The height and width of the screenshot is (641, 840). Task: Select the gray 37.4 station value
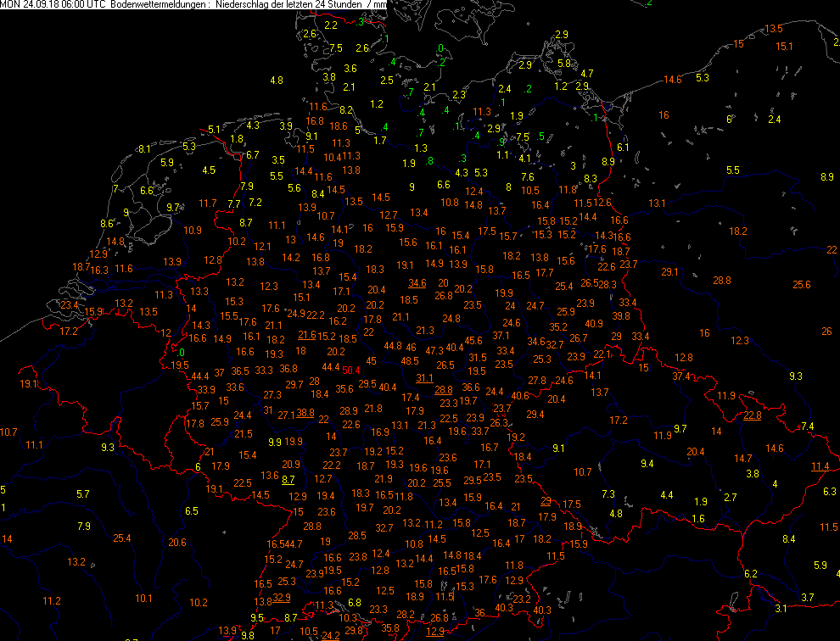[681, 376]
